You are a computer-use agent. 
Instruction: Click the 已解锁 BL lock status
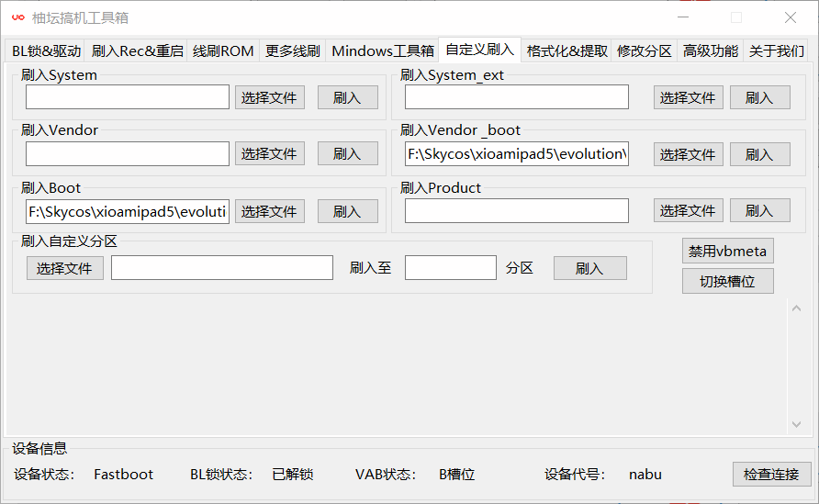tap(293, 475)
